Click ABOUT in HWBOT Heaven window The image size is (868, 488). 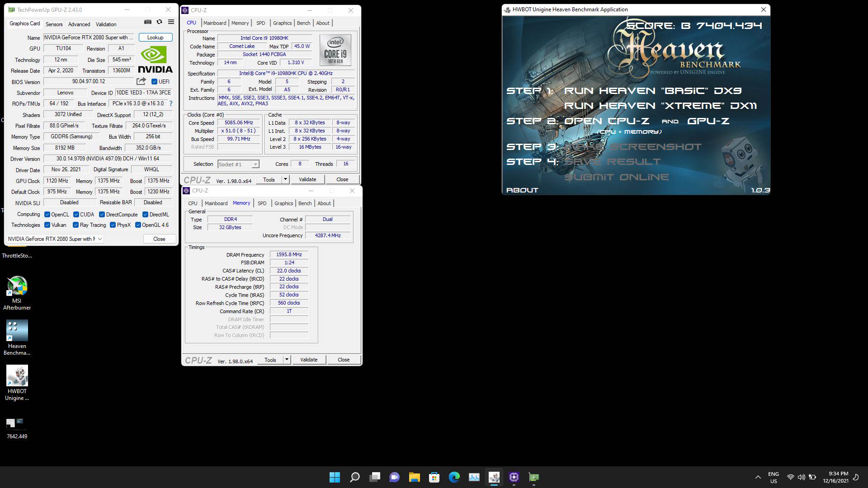[522, 190]
